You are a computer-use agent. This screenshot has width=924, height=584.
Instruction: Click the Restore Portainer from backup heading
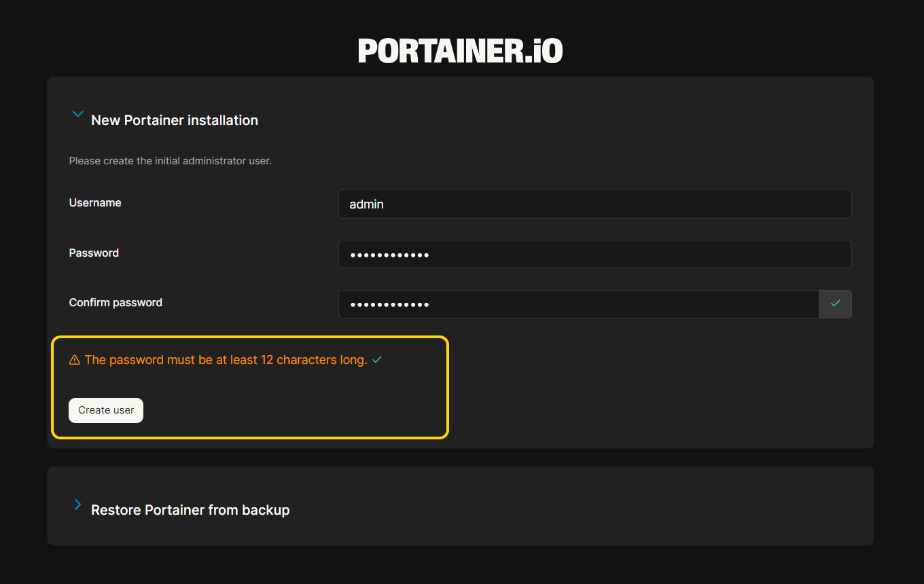(x=190, y=510)
